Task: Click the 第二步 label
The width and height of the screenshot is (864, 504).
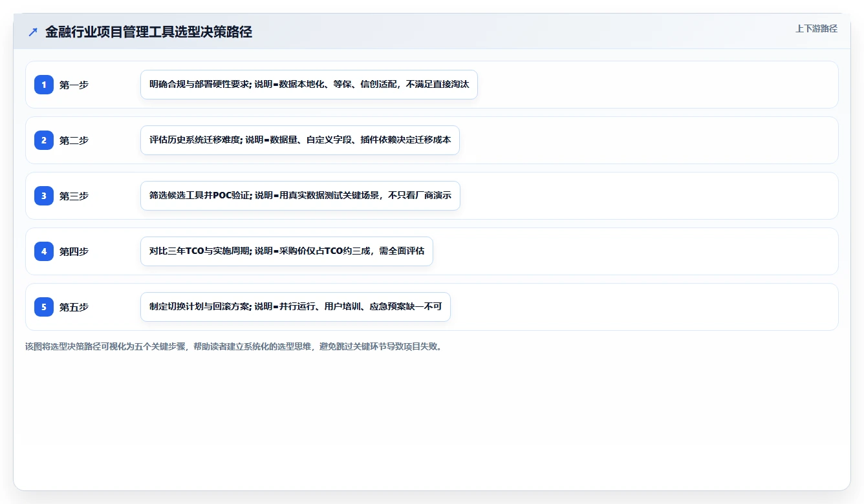Action: (x=74, y=140)
